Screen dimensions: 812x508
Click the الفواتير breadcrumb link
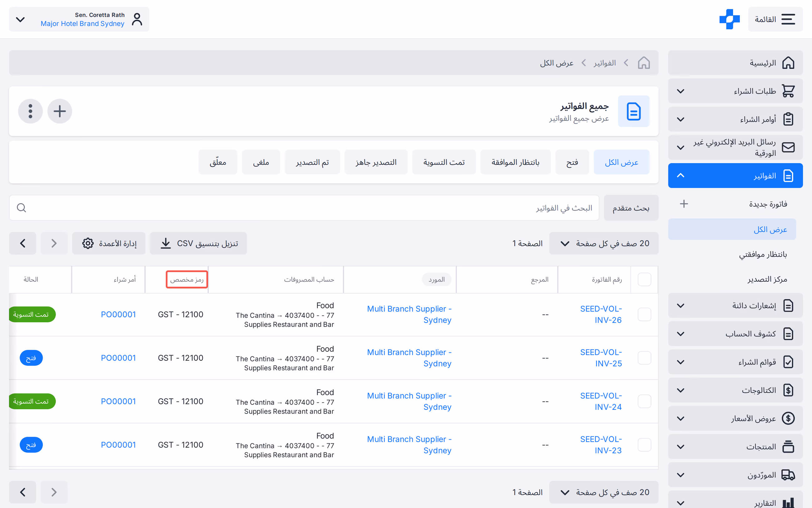[x=605, y=63]
